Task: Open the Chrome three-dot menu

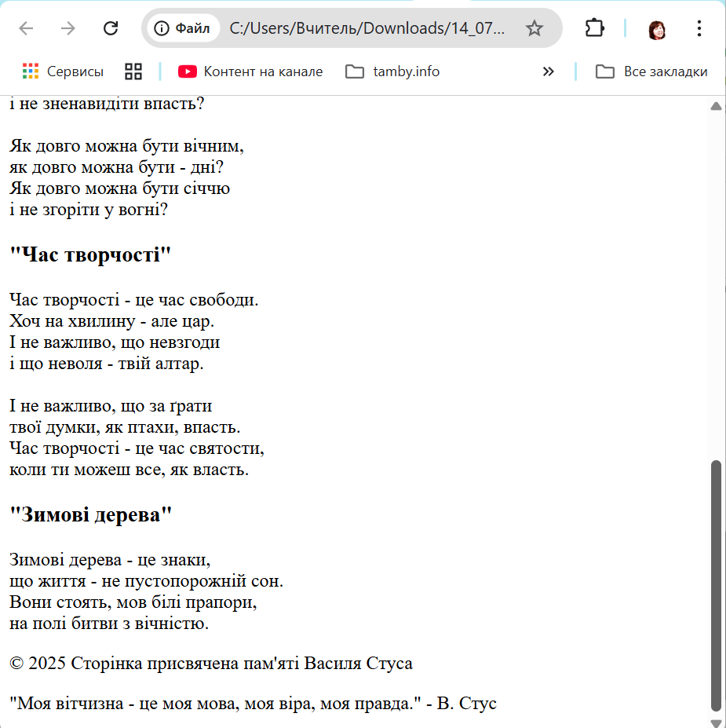Action: 699,29
